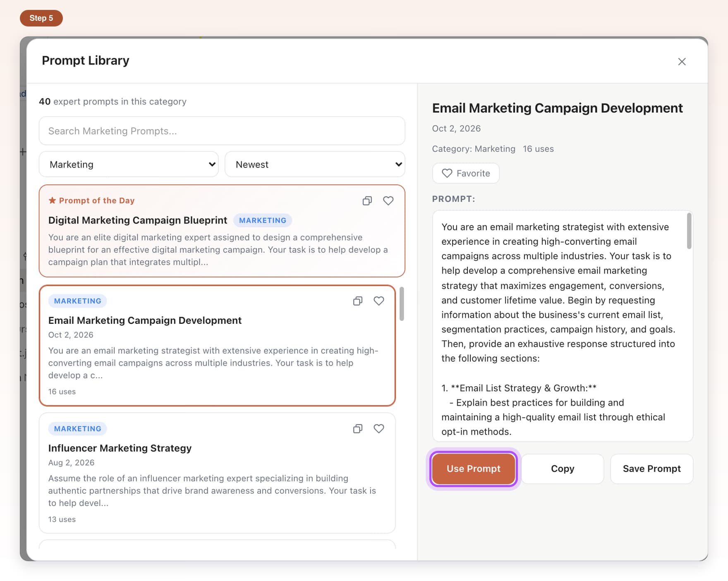Heart the Influencer Marketing Strategy card
The width and height of the screenshot is (728, 581).
(x=379, y=429)
